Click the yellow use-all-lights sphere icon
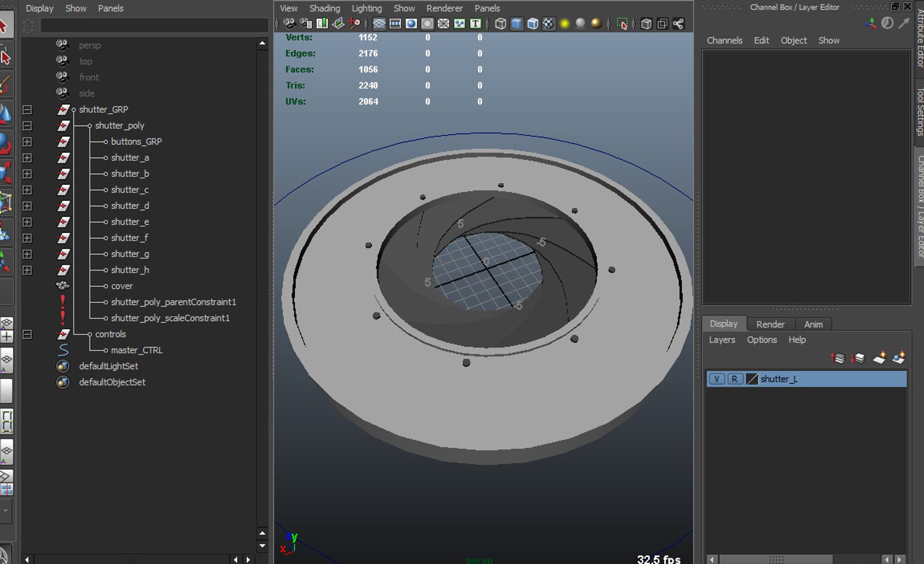 (x=564, y=23)
